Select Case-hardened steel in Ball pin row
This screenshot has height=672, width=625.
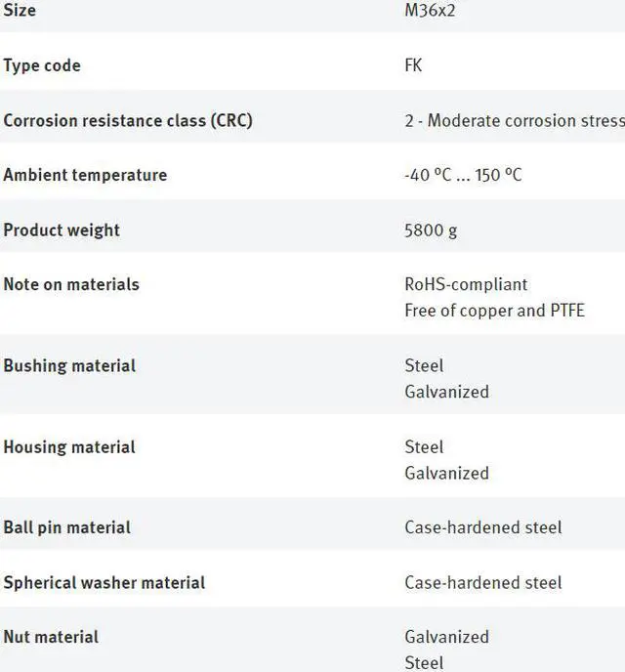click(483, 526)
